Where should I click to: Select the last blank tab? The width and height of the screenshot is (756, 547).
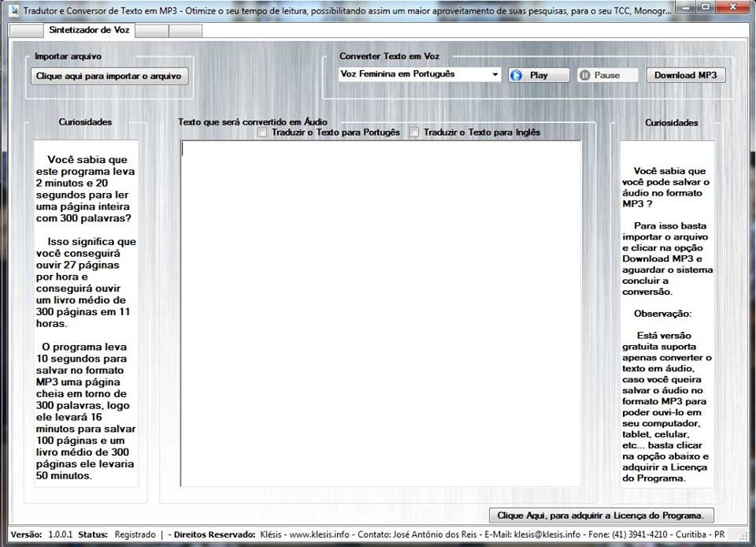[x=185, y=31]
